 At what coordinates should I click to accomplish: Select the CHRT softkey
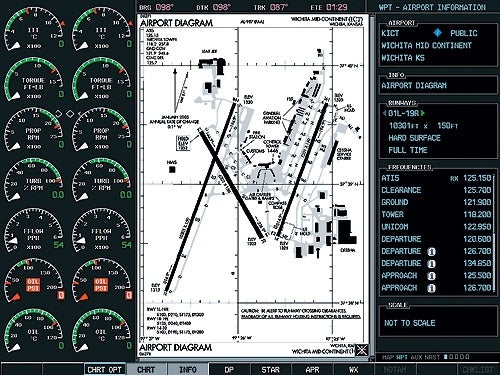coord(146,369)
